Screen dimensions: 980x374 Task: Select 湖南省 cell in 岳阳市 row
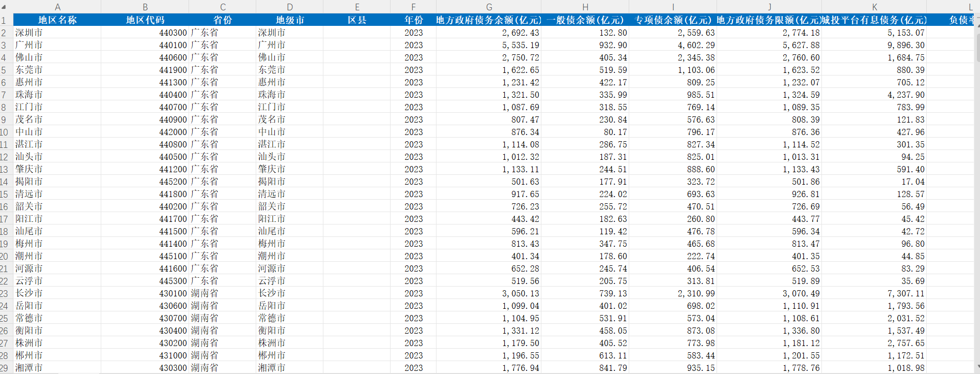pos(223,306)
